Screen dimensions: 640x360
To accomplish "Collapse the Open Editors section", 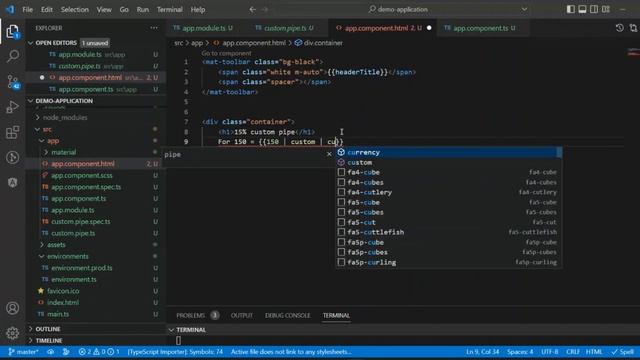I will [x=31, y=43].
